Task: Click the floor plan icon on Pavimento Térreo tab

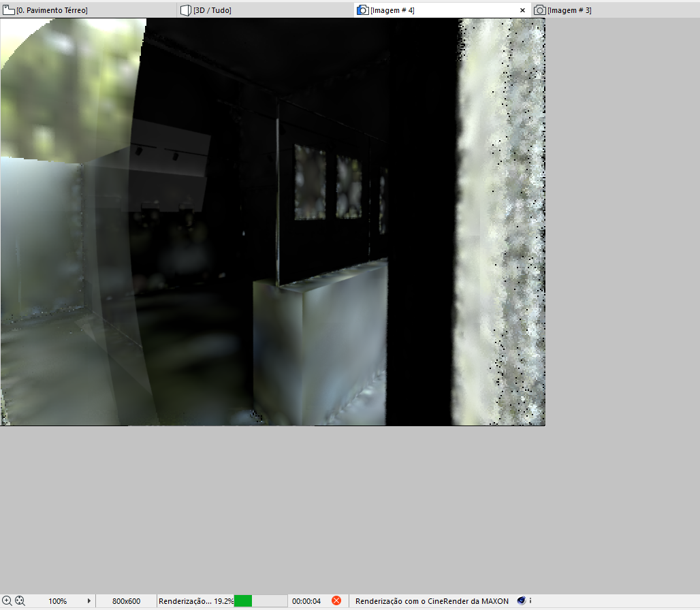Action: 8,10
